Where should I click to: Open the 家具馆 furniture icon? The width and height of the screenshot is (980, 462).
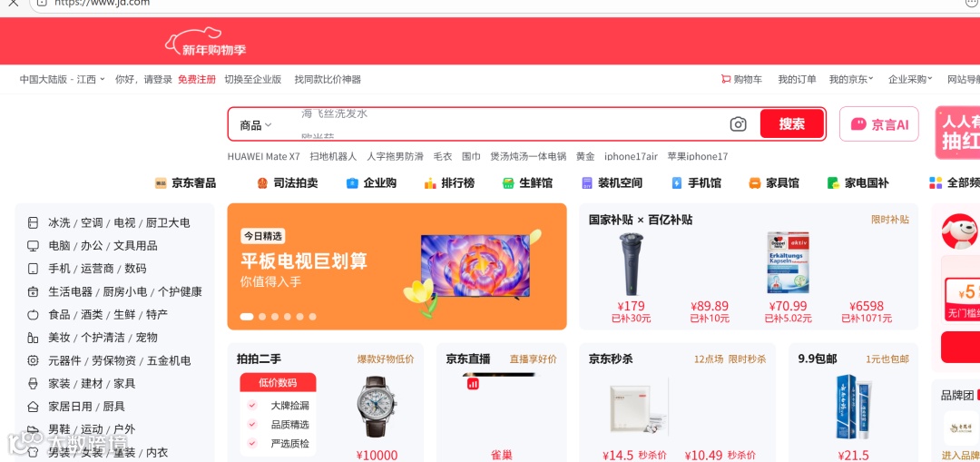[x=755, y=183]
